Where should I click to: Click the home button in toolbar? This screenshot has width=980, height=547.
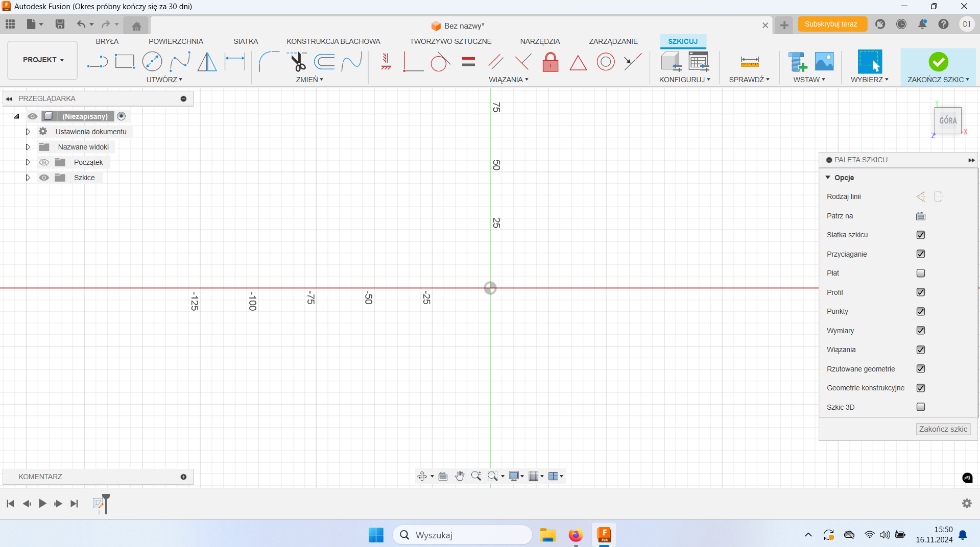coord(136,26)
